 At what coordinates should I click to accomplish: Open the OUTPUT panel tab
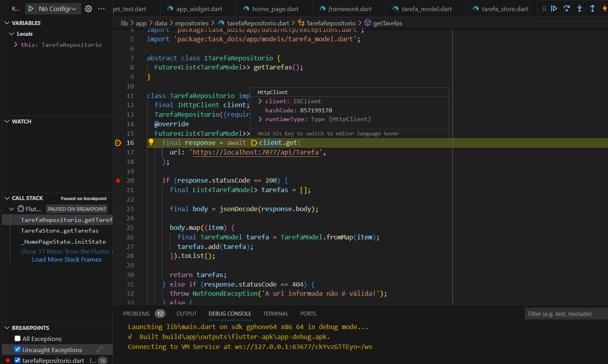tap(187, 314)
